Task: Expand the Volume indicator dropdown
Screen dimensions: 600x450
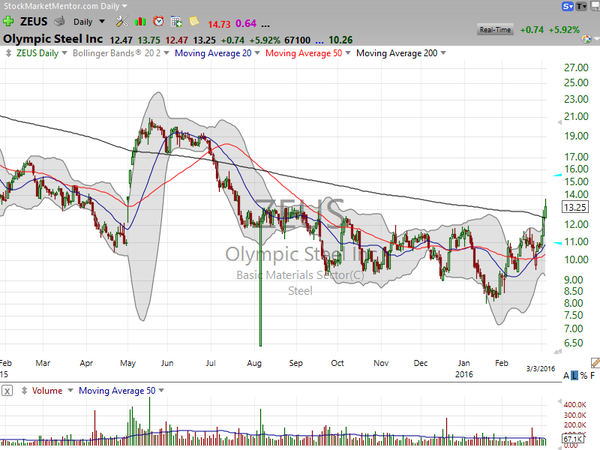Action: [70, 391]
